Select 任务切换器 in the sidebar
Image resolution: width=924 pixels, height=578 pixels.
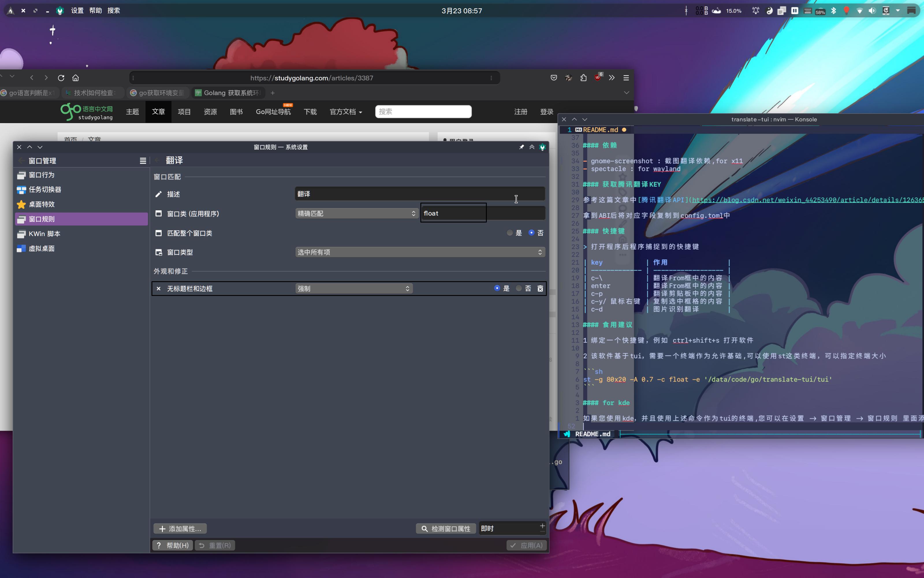click(x=81, y=190)
